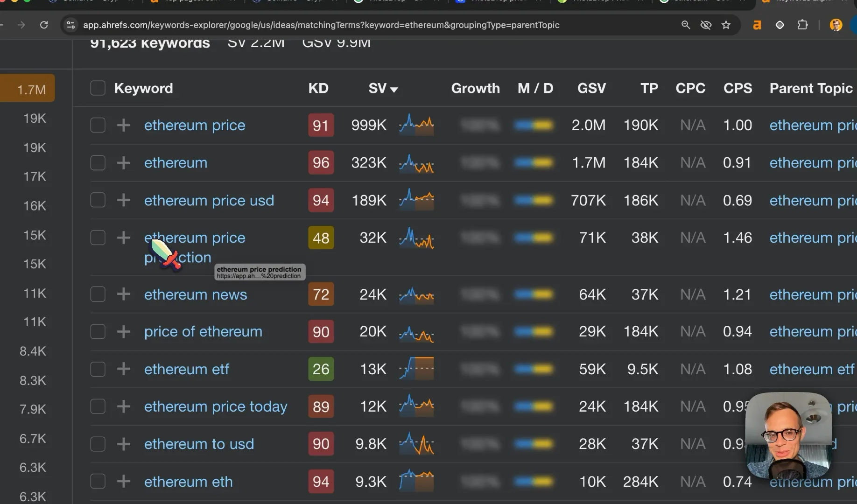857x504 pixels.
Task: Sort the table by KD column header
Action: [318, 88]
